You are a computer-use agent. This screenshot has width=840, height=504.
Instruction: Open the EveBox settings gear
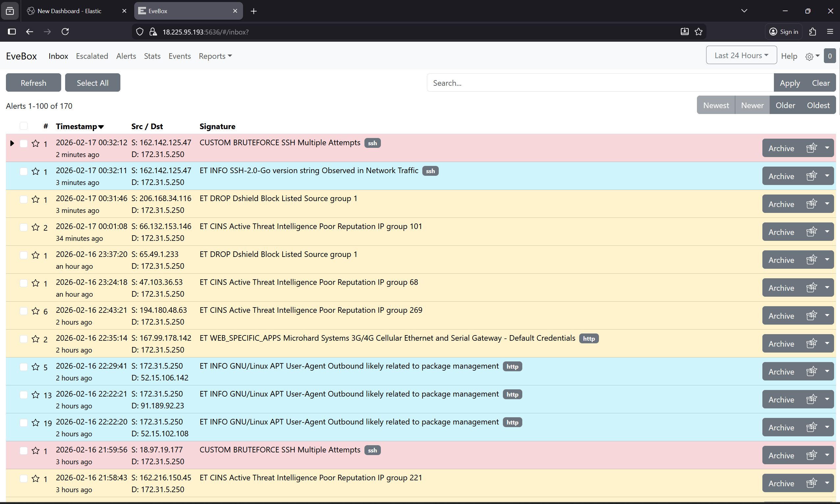tap(809, 57)
